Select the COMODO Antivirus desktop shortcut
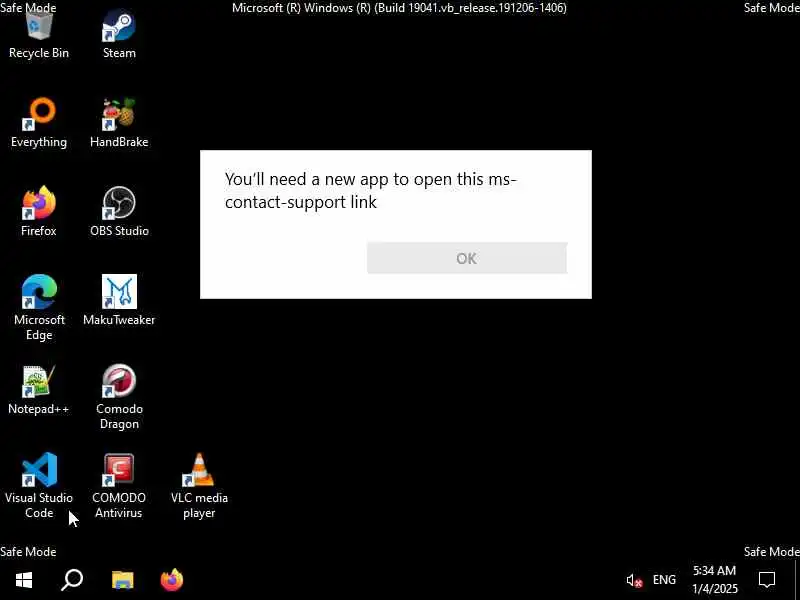This screenshot has width=800, height=600. coord(119,486)
